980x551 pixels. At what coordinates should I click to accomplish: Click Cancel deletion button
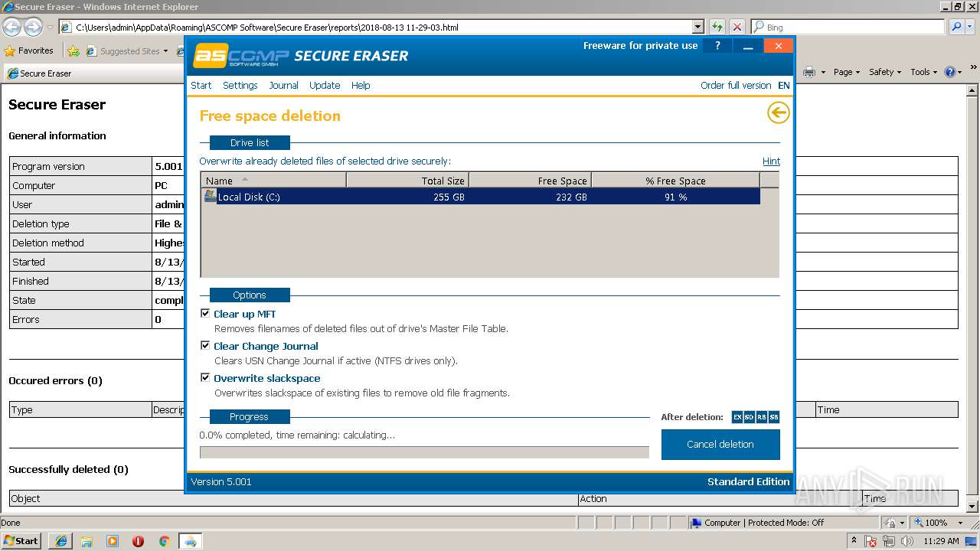click(720, 444)
